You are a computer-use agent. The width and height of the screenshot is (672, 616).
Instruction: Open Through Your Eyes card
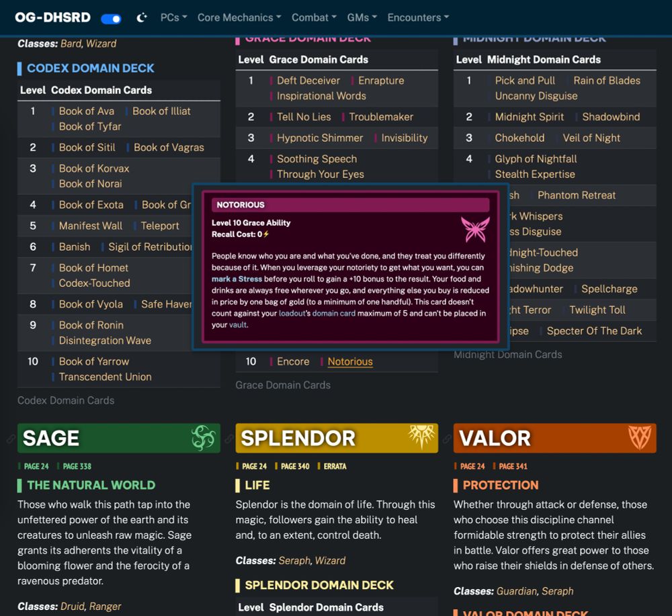tap(320, 175)
